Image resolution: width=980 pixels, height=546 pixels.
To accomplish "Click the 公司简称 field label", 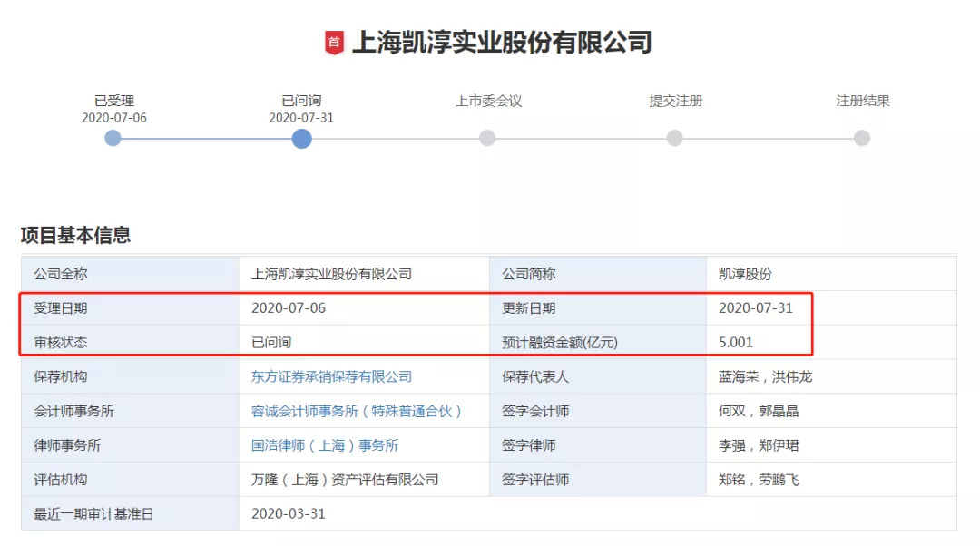I will (x=529, y=274).
